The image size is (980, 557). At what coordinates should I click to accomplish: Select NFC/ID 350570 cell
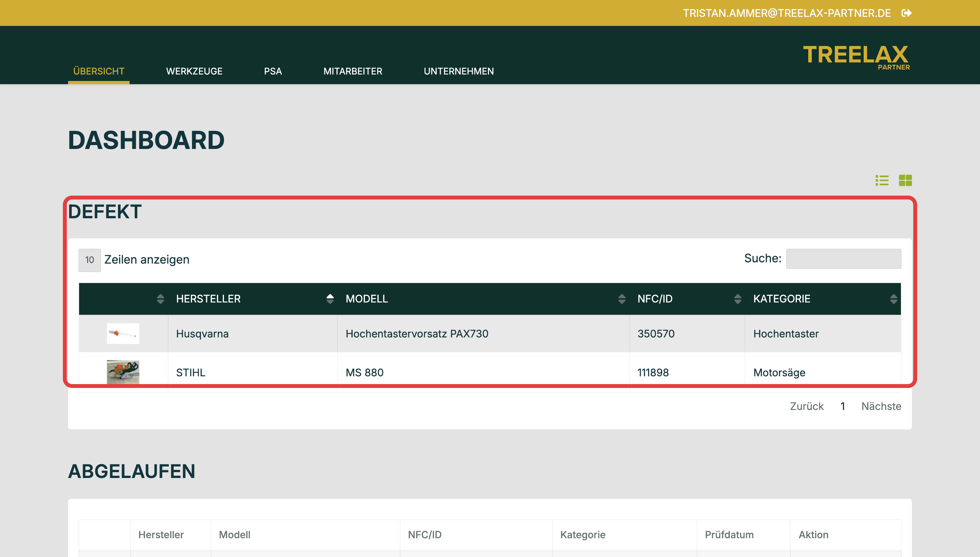point(687,334)
